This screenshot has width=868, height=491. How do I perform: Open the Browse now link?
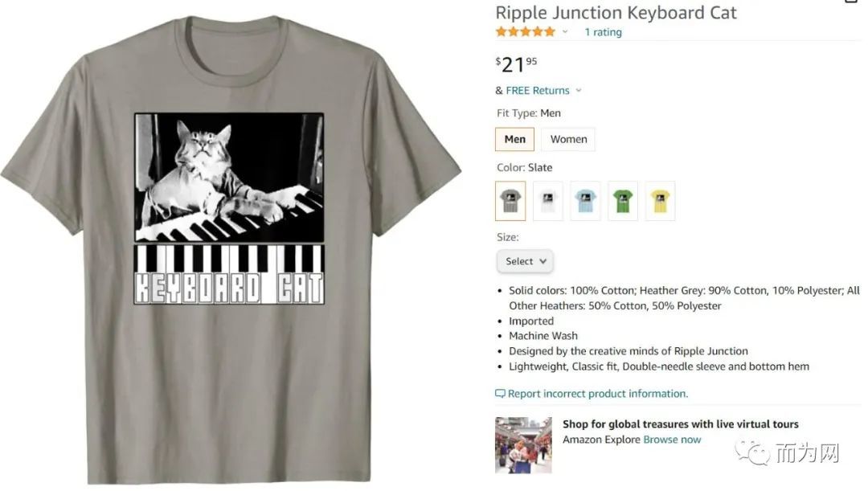672,440
